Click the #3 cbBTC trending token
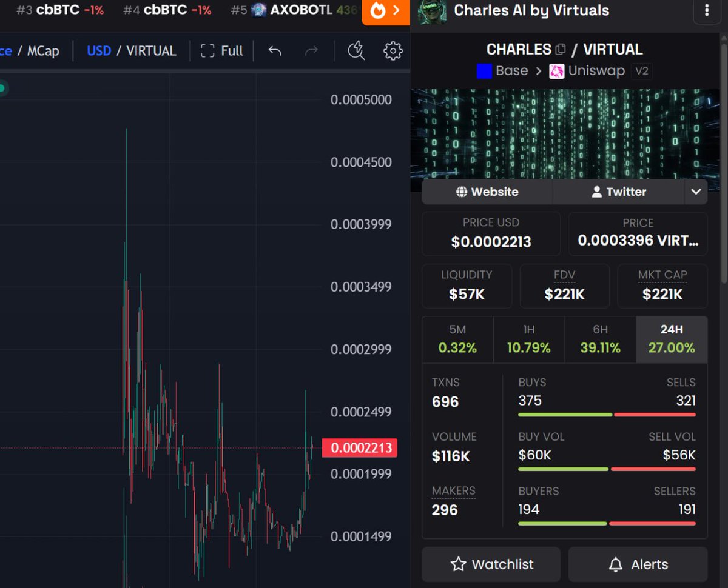Viewport: 728px width, 588px height. coord(60,10)
